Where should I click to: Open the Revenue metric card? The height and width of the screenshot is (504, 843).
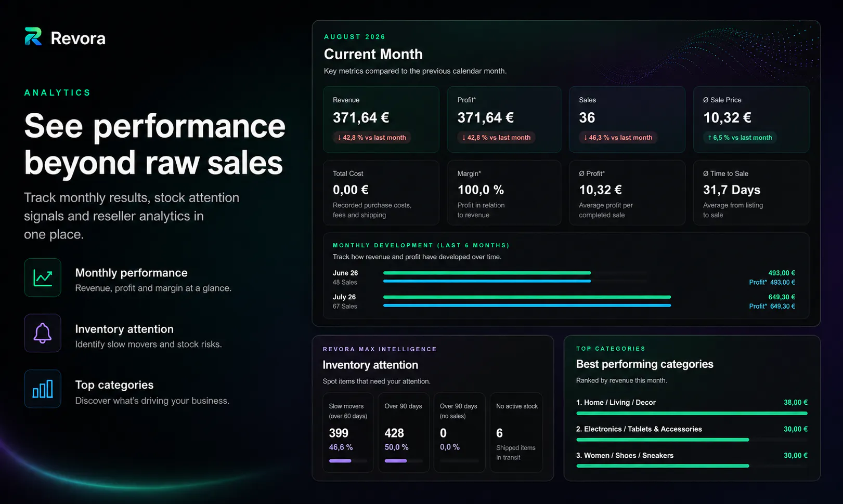tap(381, 120)
